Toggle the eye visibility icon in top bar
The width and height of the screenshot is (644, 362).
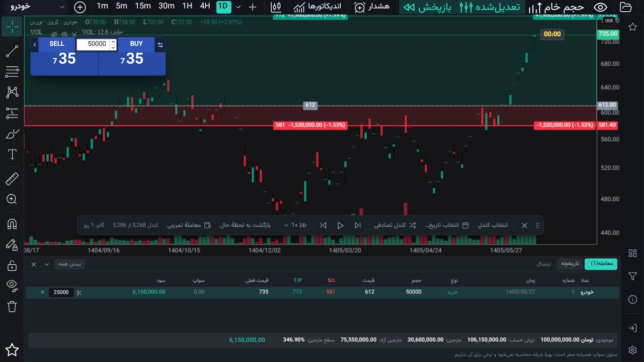(601, 7)
